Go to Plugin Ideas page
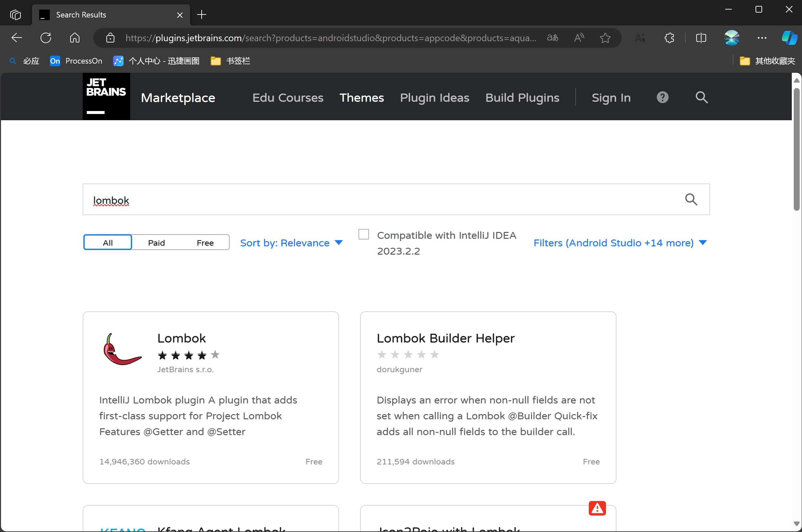802x532 pixels. pyautogui.click(x=434, y=98)
